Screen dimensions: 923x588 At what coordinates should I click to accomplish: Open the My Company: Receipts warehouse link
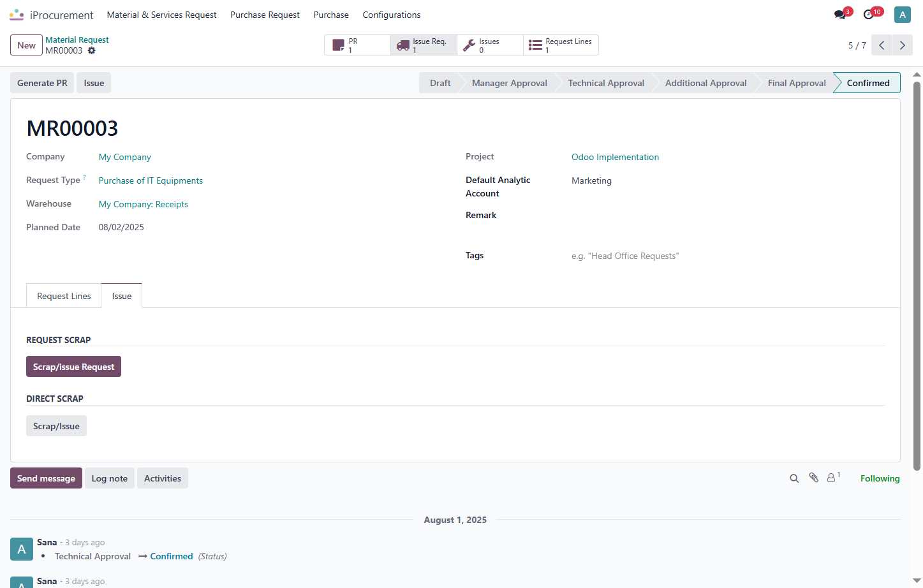144,204
